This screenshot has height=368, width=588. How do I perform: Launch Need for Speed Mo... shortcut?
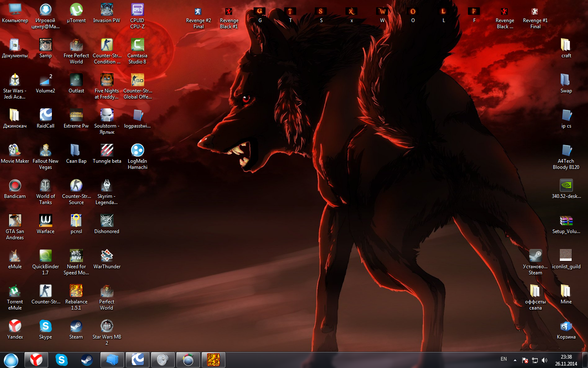(76, 263)
